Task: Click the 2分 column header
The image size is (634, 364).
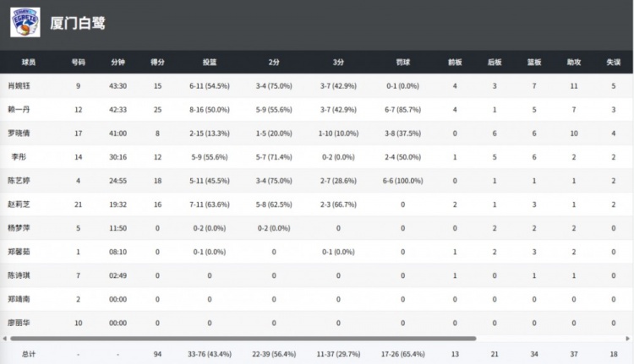Action: point(274,62)
